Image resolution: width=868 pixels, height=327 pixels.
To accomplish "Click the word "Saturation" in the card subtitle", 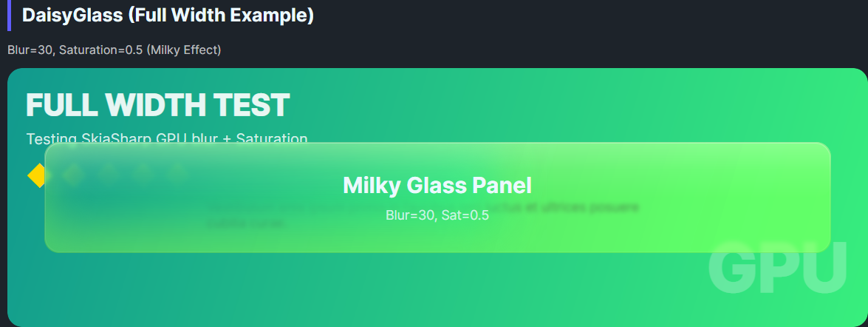I will coord(273,138).
